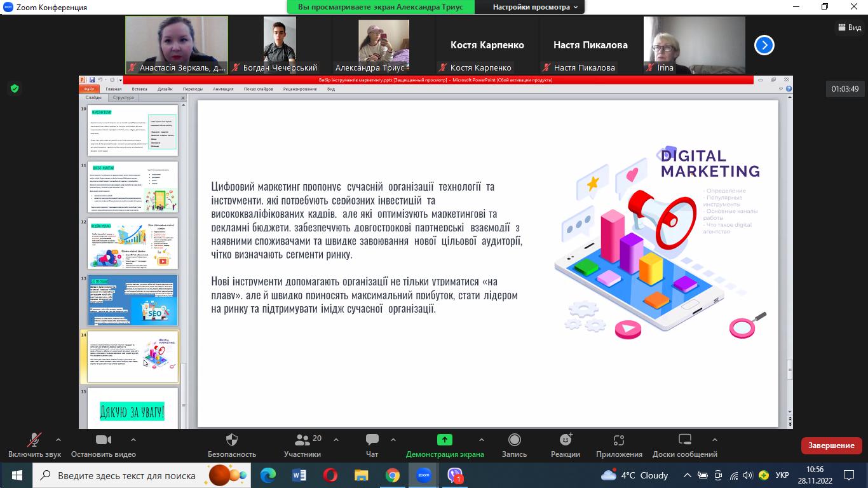Start recording with the Запись icon
The image size is (868, 488).
[514, 440]
